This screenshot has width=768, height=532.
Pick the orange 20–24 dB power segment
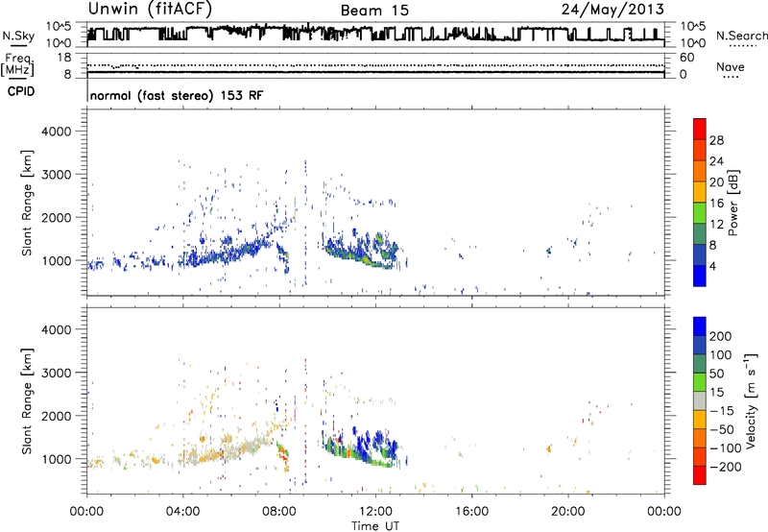700,171
